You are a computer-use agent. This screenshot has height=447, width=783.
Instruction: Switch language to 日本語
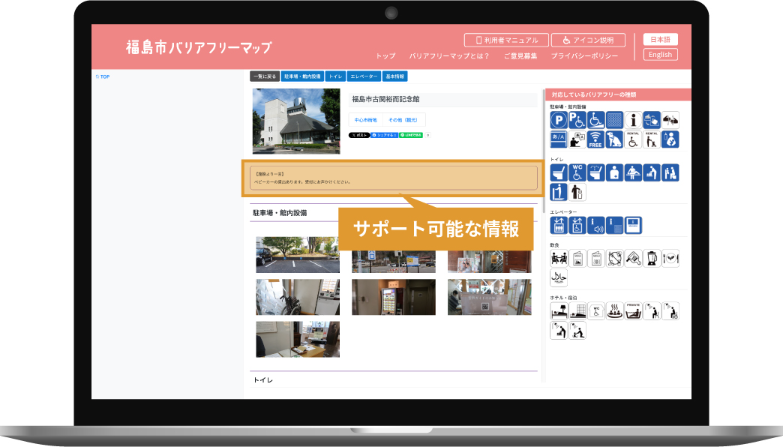[x=660, y=39]
